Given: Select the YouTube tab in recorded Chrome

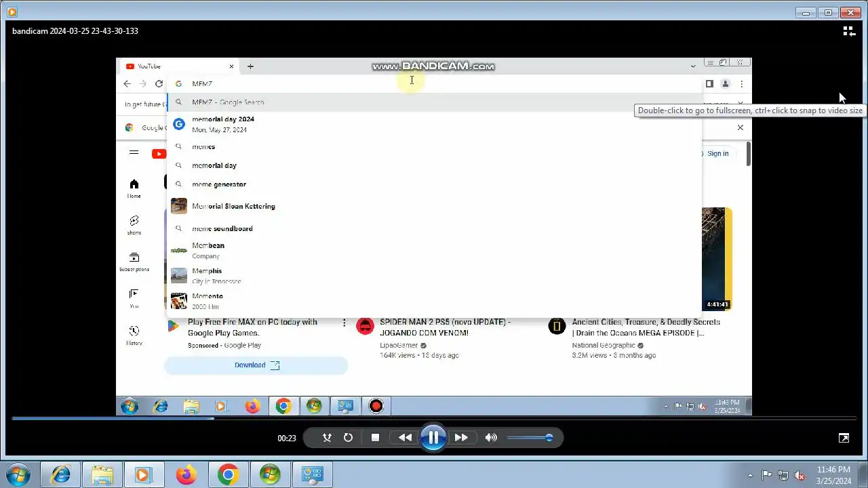Looking at the screenshot, I should [x=178, y=66].
